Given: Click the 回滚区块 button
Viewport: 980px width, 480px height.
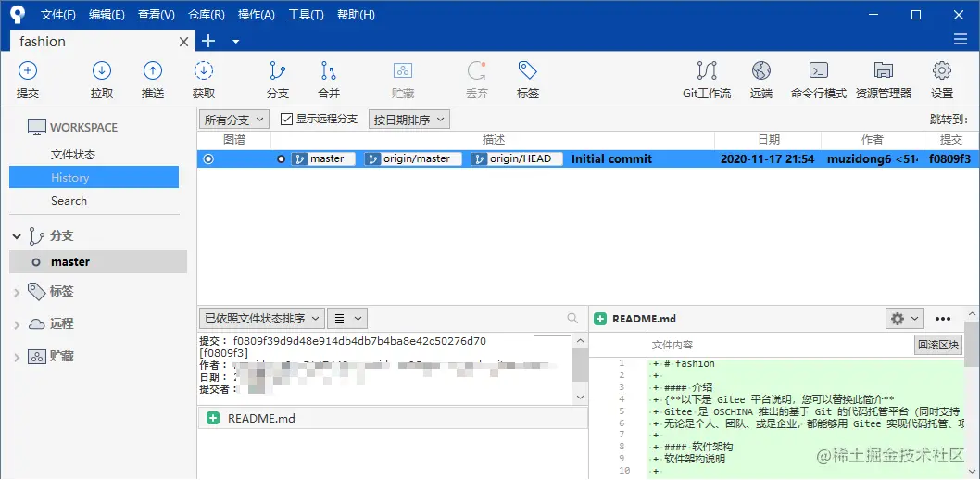Looking at the screenshot, I should (938, 345).
